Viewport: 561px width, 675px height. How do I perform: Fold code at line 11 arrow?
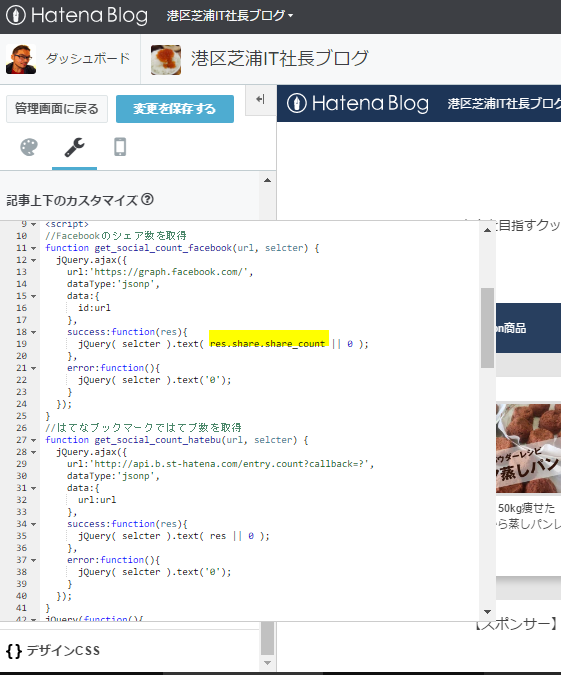pos(33,248)
